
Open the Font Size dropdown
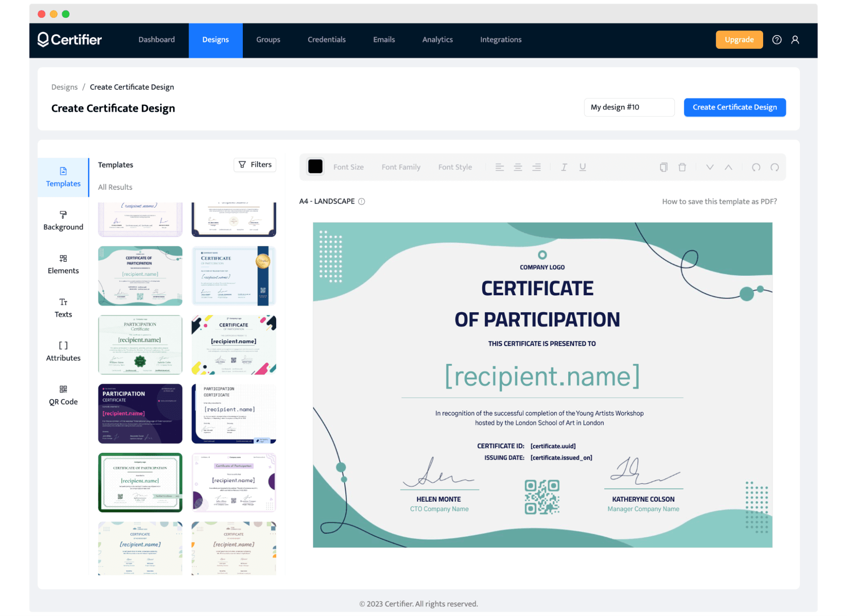pos(348,167)
